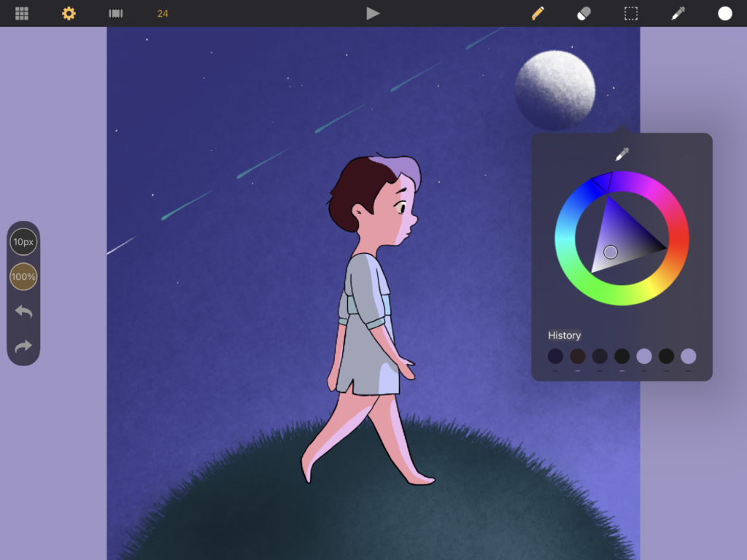
Task: Select the dashed Selection tool
Action: coord(631,13)
